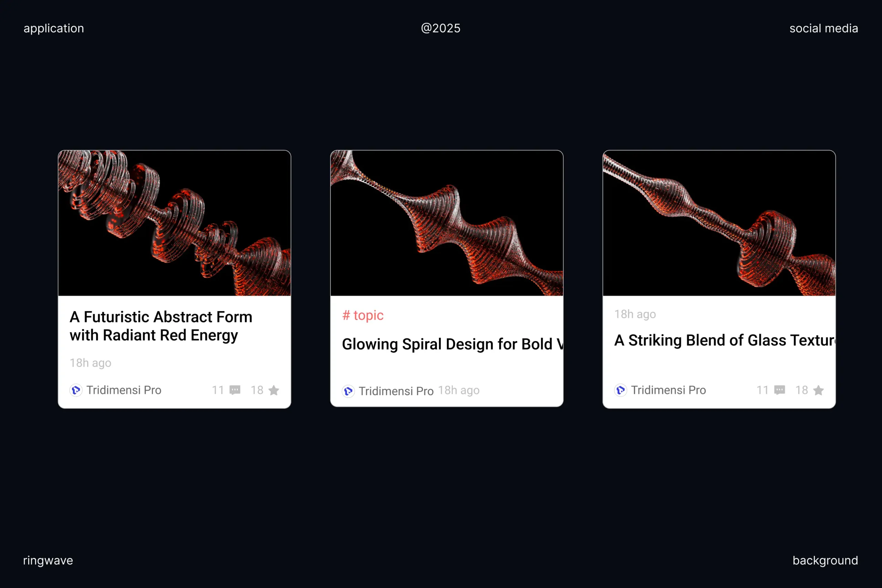Viewport: 882px width, 588px height.
Task: Click Tridimensi Pro avatar on middle card
Action: click(348, 391)
